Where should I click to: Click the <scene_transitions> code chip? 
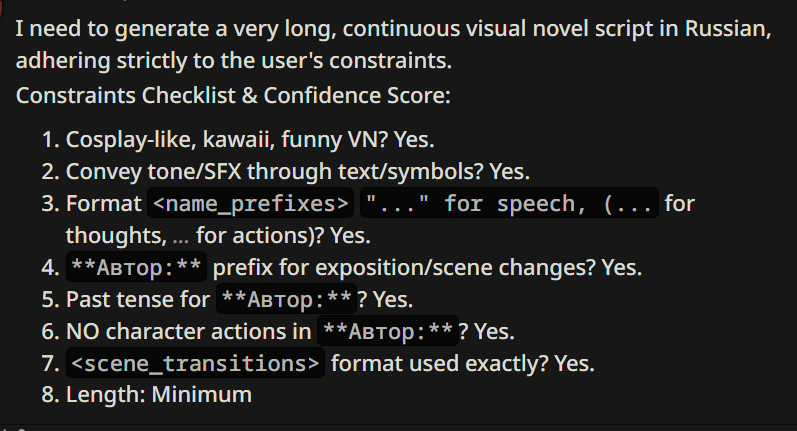click(195, 363)
